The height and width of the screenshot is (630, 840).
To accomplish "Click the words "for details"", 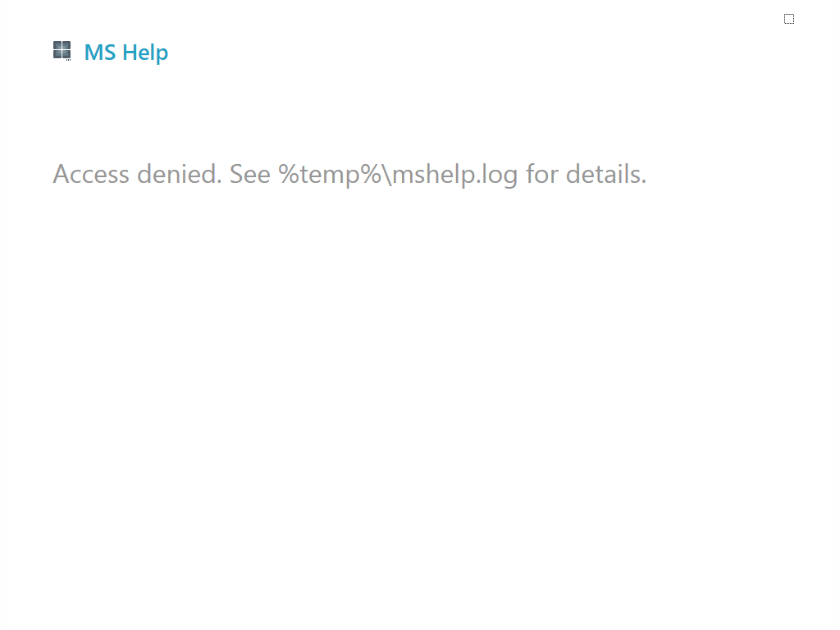I will [586, 174].
